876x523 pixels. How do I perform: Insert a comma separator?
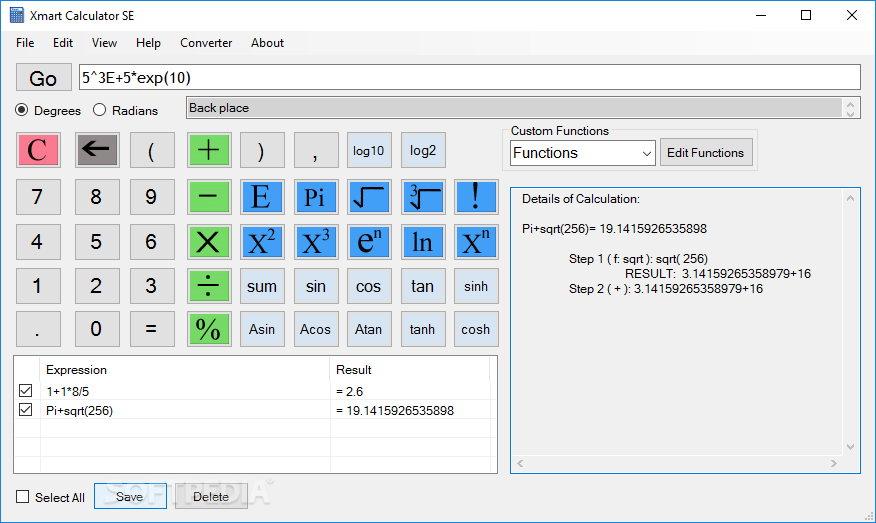click(316, 150)
